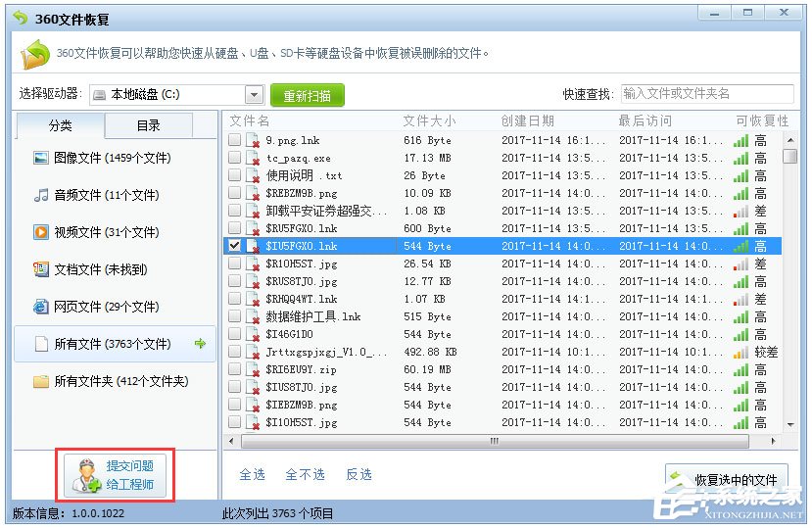Click the all folders (412个文件夹) folder icon

pos(41,381)
